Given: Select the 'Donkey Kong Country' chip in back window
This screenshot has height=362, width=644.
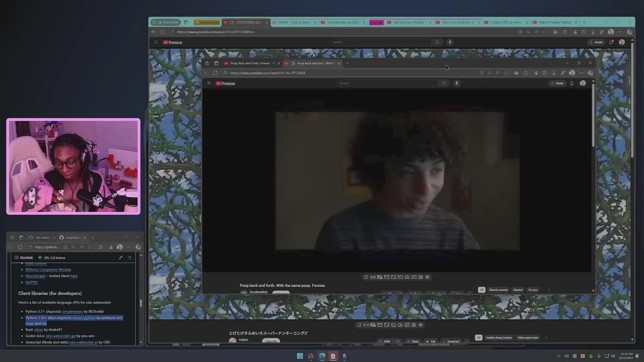Looking at the screenshot, I should [499, 338].
